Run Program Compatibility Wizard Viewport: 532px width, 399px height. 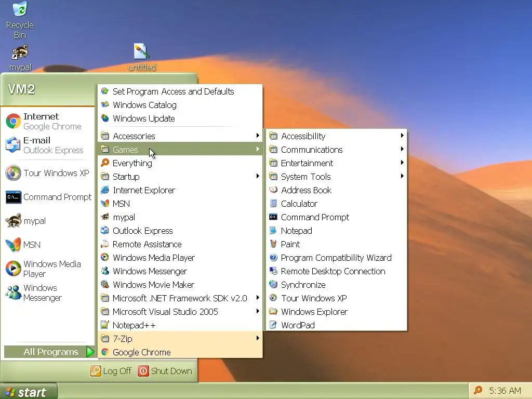[x=337, y=258]
